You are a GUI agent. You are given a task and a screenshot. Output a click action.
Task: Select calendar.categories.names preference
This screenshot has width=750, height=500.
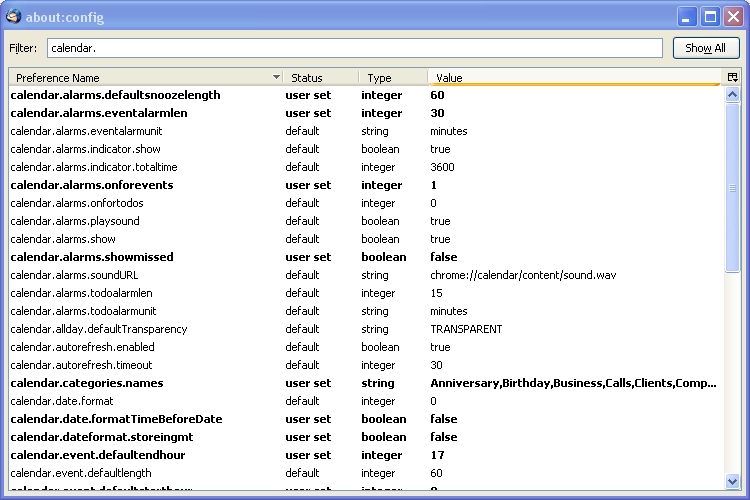pyautogui.click(x=87, y=383)
